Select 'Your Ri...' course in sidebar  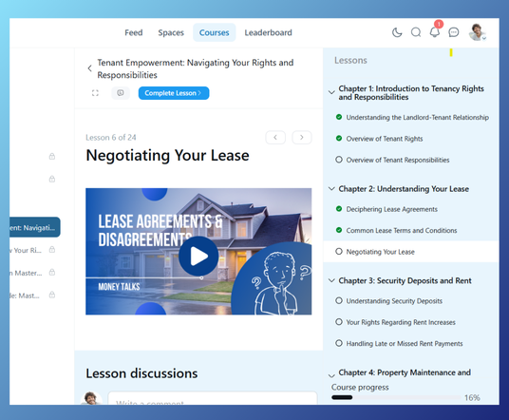(x=26, y=250)
